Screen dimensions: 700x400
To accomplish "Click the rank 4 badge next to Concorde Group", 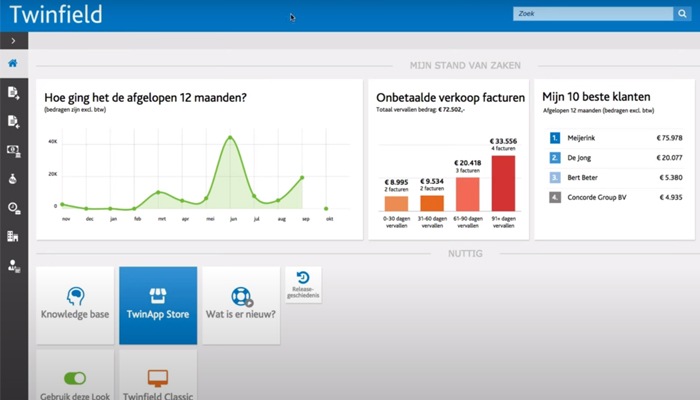I will [555, 197].
